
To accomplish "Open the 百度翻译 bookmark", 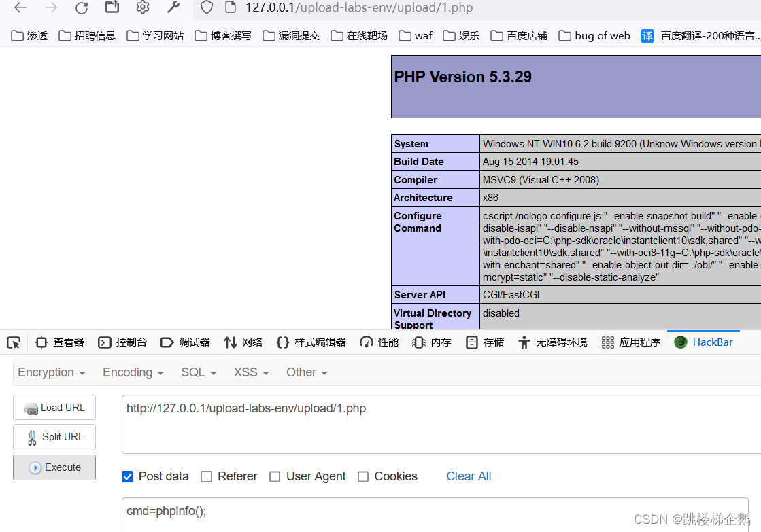I will (x=700, y=36).
